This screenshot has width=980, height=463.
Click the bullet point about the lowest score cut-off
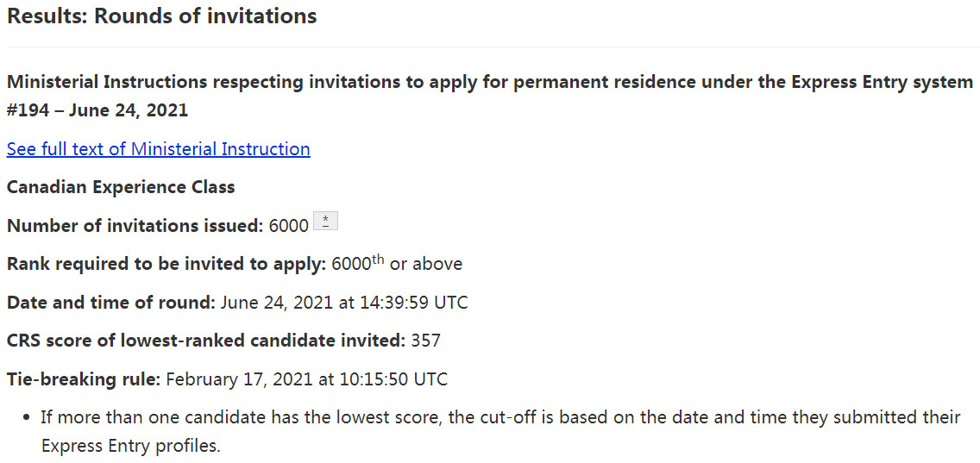click(x=500, y=417)
